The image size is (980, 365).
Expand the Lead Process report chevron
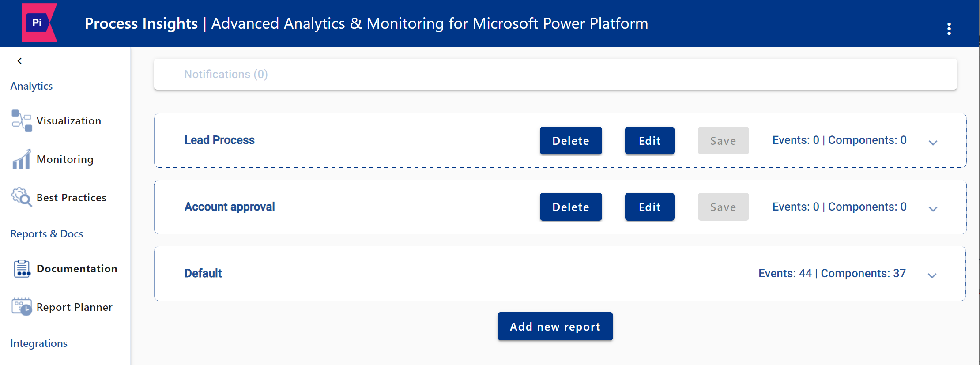coord(933,143)
